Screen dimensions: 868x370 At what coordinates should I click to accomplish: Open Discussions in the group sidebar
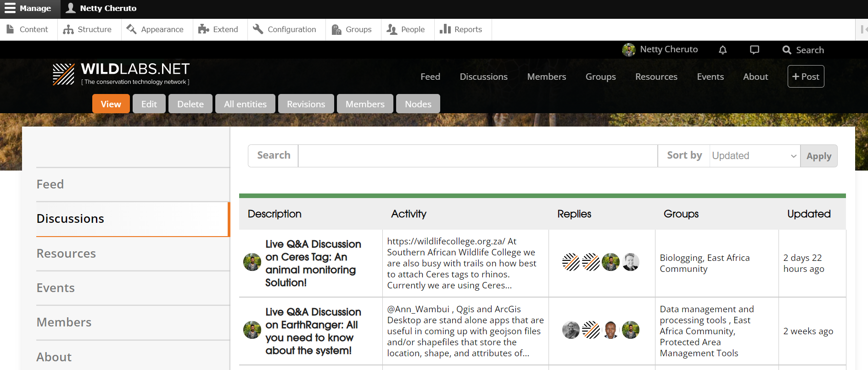pyautogui.click(x=133, y=219)
